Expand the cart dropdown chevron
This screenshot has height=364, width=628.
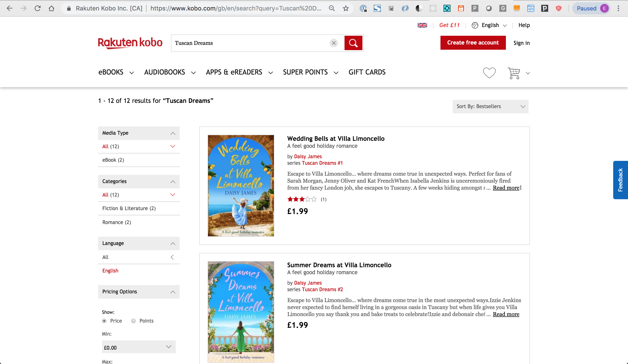click(527, 73)
